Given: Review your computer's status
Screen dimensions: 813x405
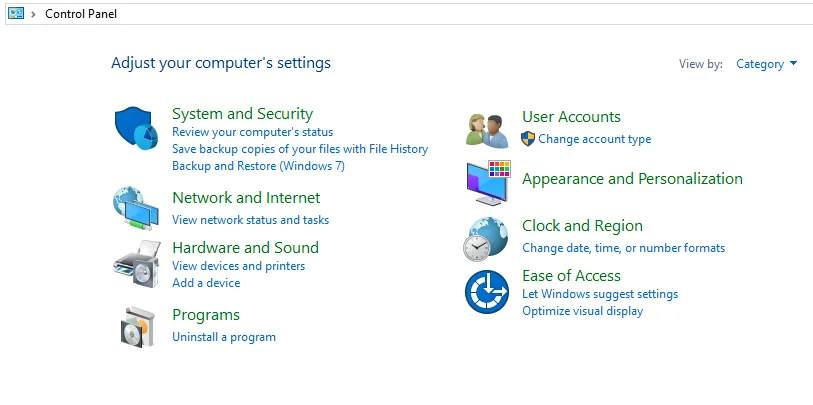Looking at the screenshot, I should click(253, 132).
